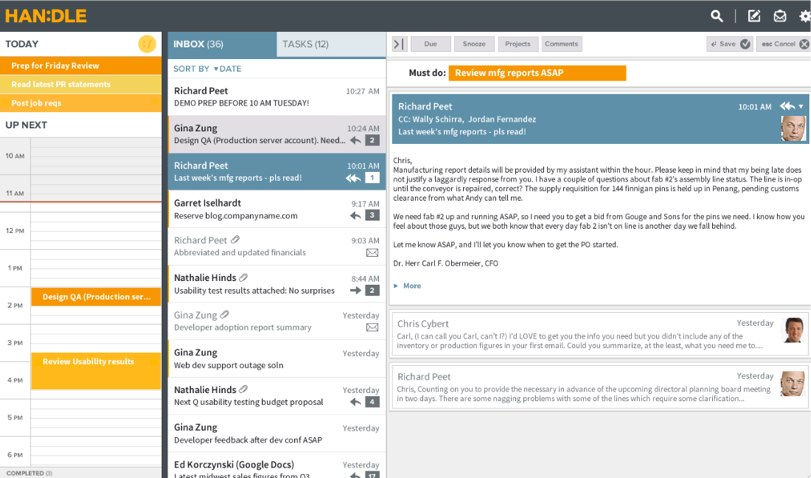Image resolution: width=811 pixels, height=478 pixels.
Task: Click the compose new message icon
Action: click(x=754, y=16)
